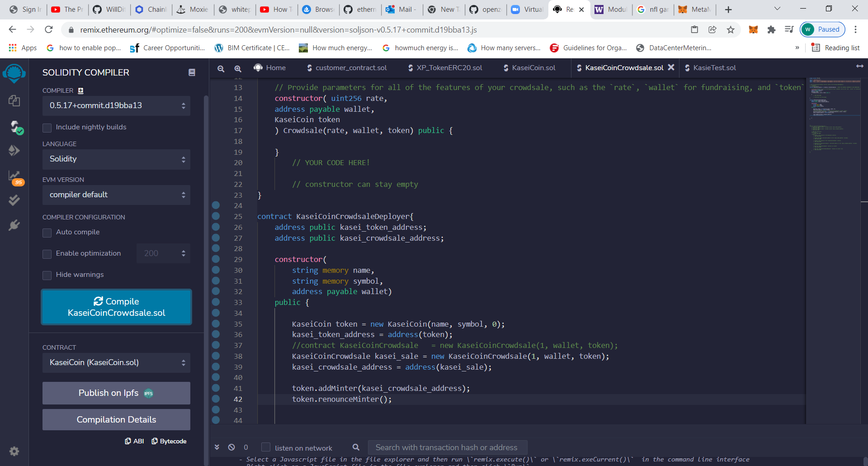Image resolution: width=868 pixels, height=466 pixels.
Task: Switch to KaseiCoin.sol tab
Action: (x=529, y=68)
